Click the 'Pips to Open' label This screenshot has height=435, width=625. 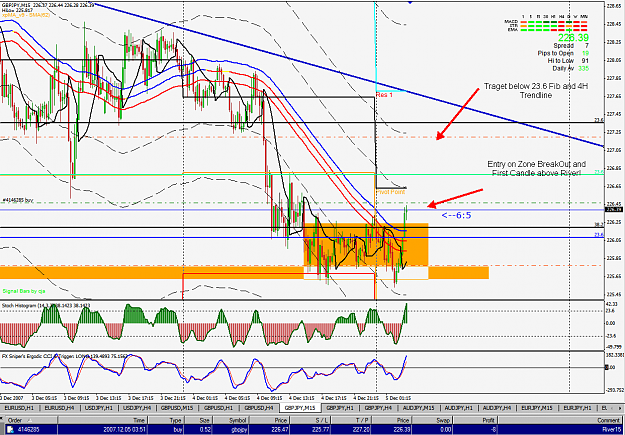click(x=556, y=53)
